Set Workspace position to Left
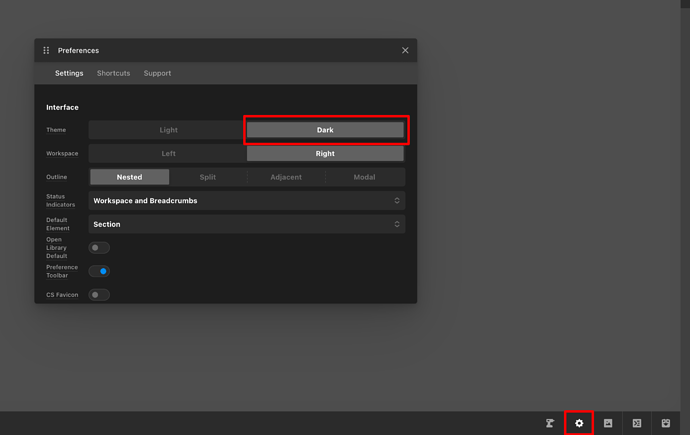Screen dimensions: 690x435 point(168,154)
